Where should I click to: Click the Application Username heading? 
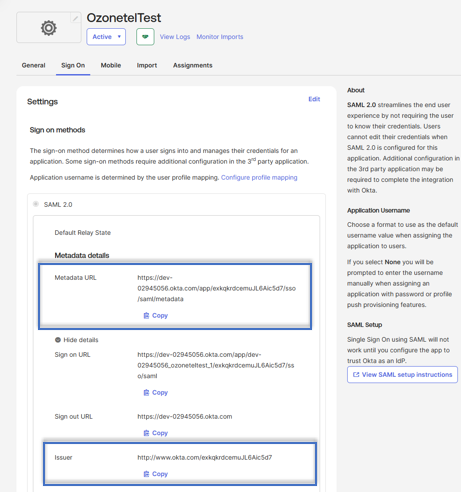point(378,210)
